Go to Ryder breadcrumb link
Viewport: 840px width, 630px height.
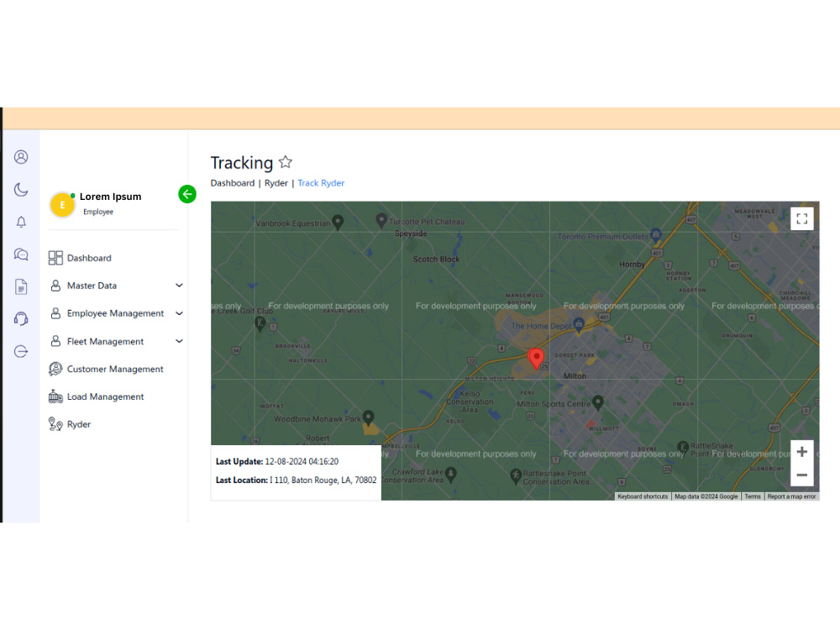[276, 183]
